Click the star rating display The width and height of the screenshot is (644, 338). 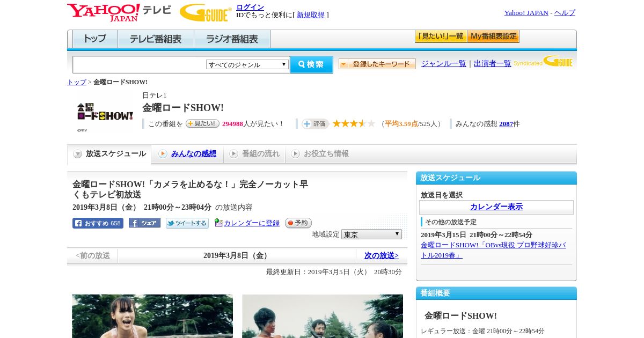(x=354, y=123)
